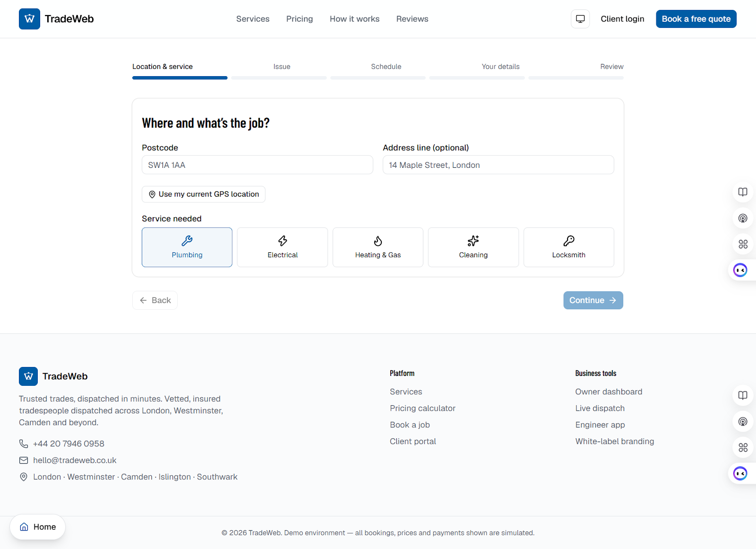The image size is (756, 549).
Task: Toggle the display theme monitor icon
Action: tap(580, 19)
